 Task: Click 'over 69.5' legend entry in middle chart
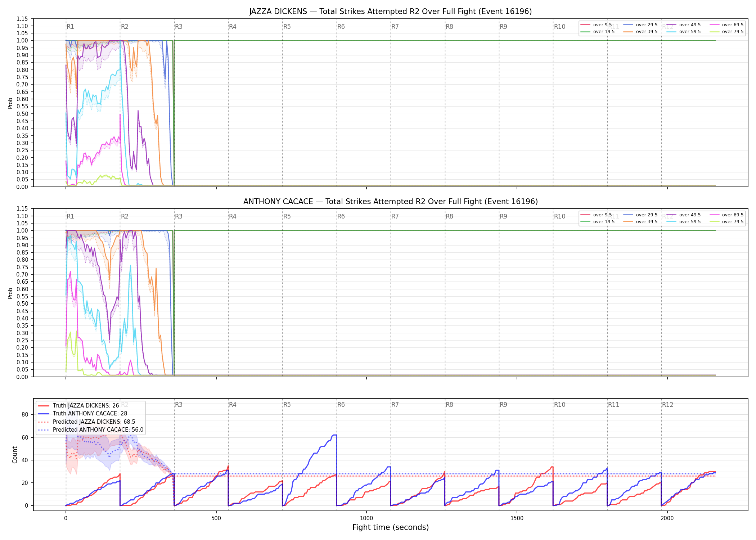pos(726,215)
